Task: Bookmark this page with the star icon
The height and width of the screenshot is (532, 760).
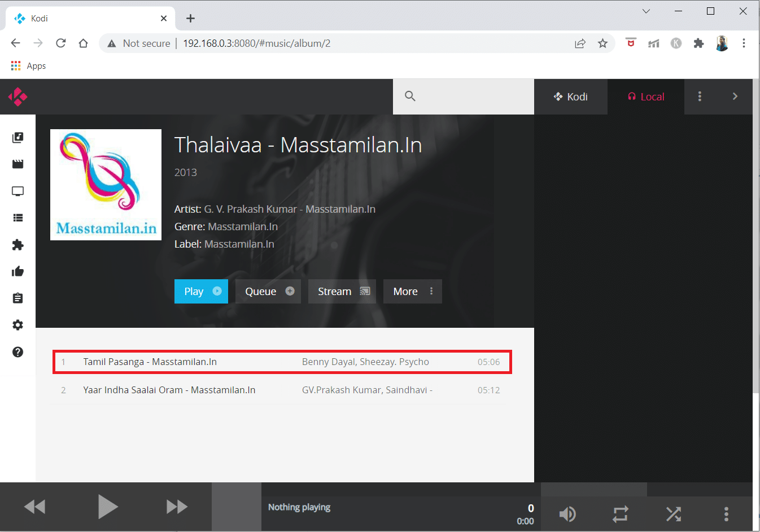Action: pyautogui.click(x=602, y=43)
